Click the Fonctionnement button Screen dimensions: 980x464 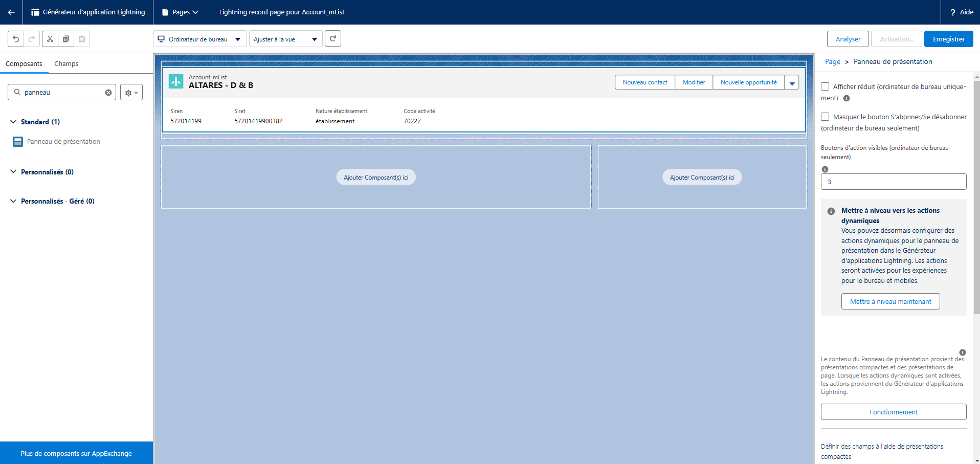pyautogui.click(x=894, y=412)
